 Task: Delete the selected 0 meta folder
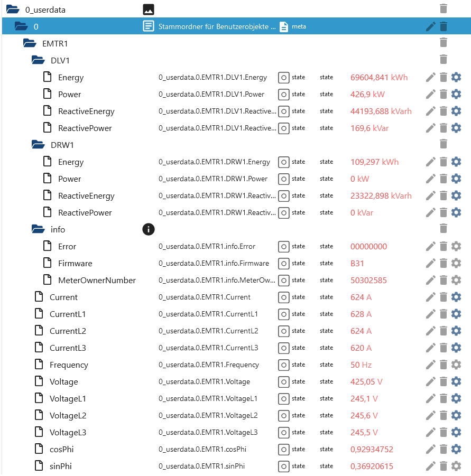click(444, 26)
